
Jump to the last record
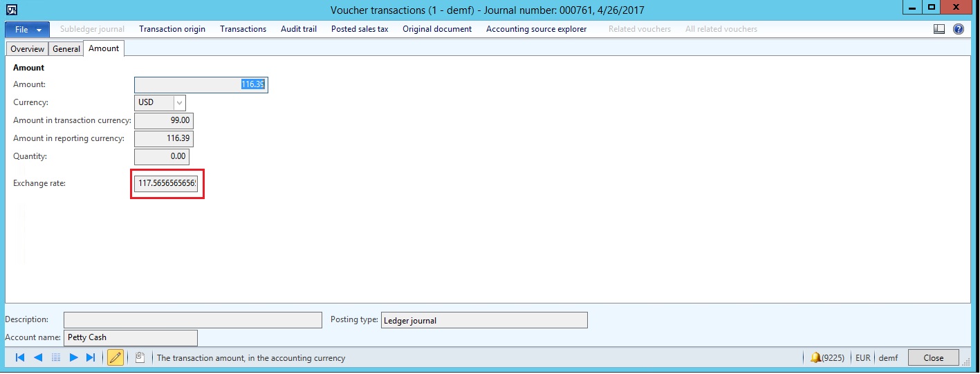[x=91, y=357]
